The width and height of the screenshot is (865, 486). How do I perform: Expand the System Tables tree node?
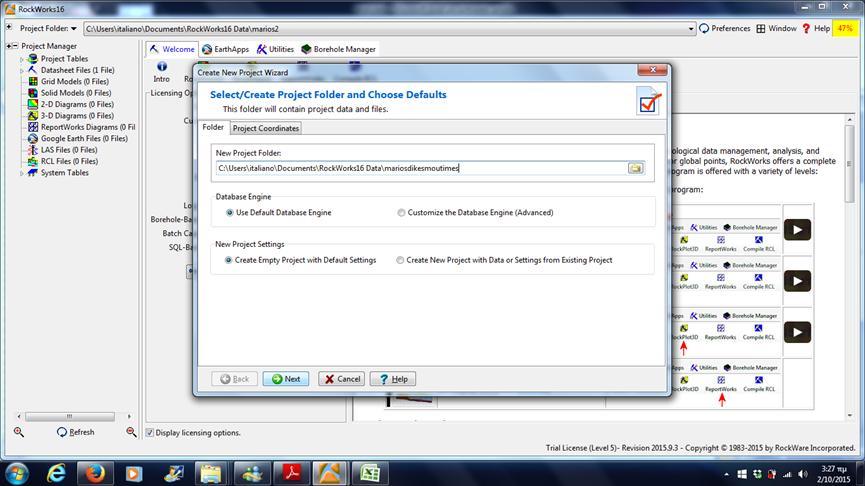point(22,173)
